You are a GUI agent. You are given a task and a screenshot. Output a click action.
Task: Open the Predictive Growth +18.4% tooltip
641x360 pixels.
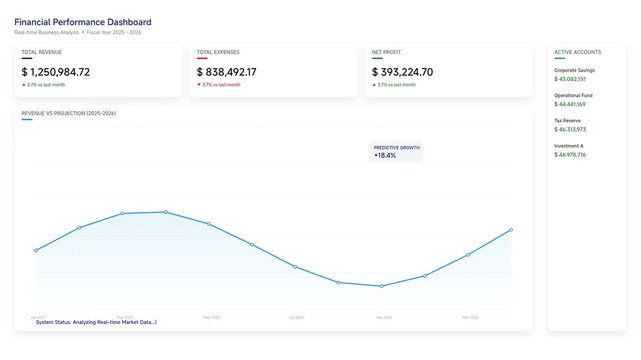click(x=396, y=152)
